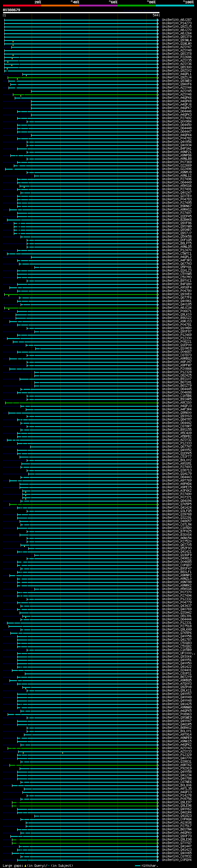Select the UniRef100_A5HSG6 hit label
The image size is (197, 868).
[177, 186]
